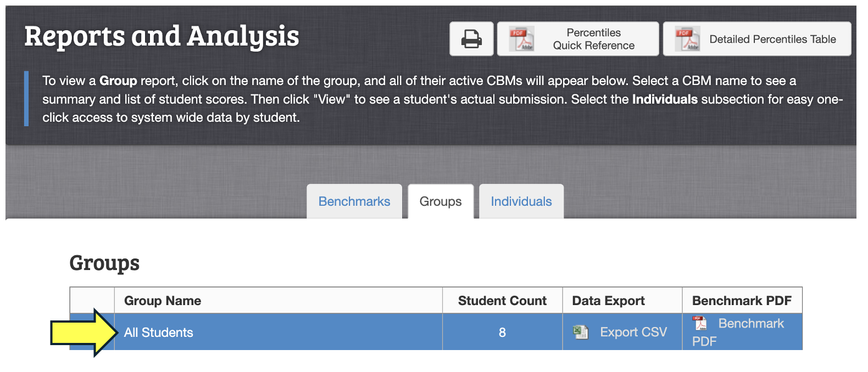This screenshot has height=372, width=868.
Task: Click small PDF icon in Benchmark PDF cell
Action: tap(699, 323)
